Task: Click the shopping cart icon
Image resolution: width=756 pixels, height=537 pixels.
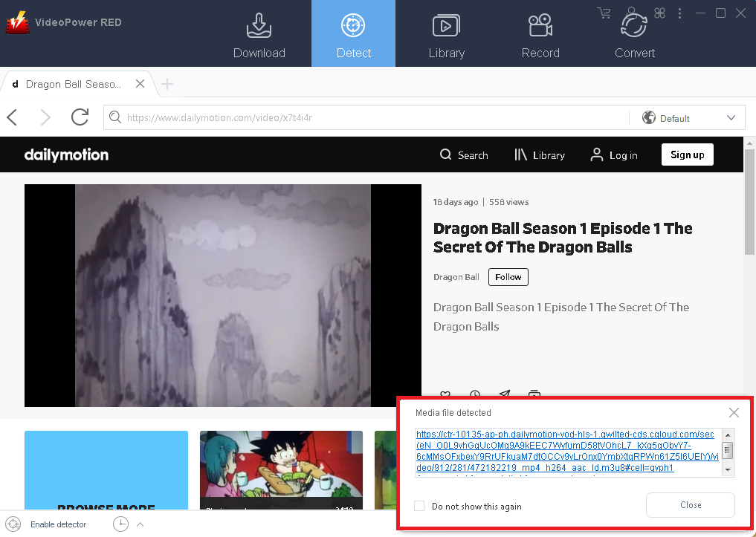Action: click(604, 13)
